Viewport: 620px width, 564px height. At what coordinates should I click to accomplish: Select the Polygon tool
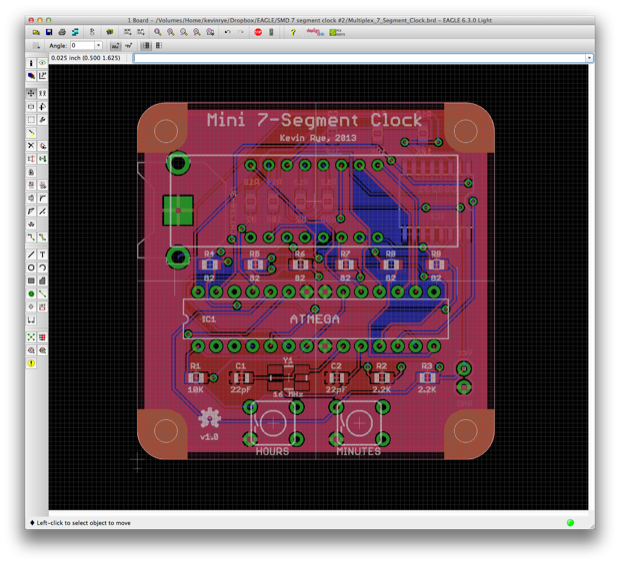click(x=42, y=281)
